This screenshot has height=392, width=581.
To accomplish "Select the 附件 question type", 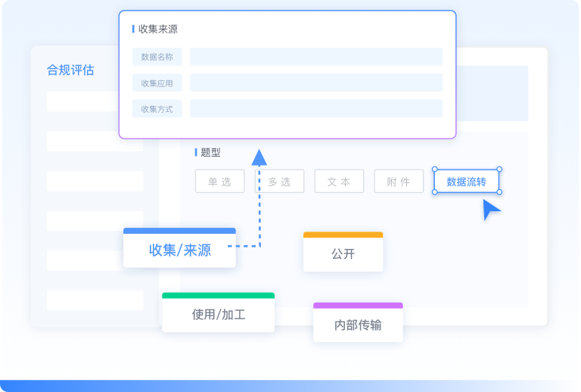I will coord(399,182).
